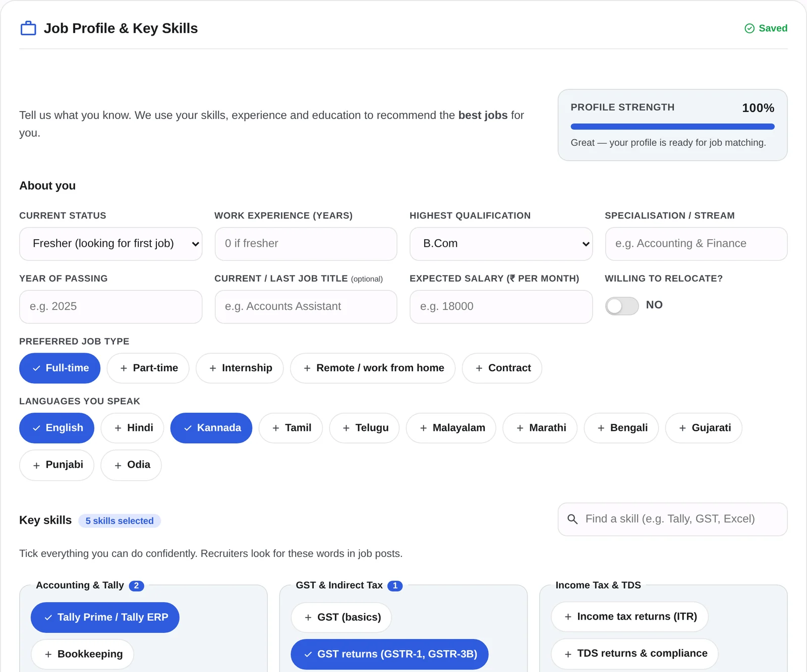
Task: Click the search magnifier icon in skill finder
Action: coord(572,519)
